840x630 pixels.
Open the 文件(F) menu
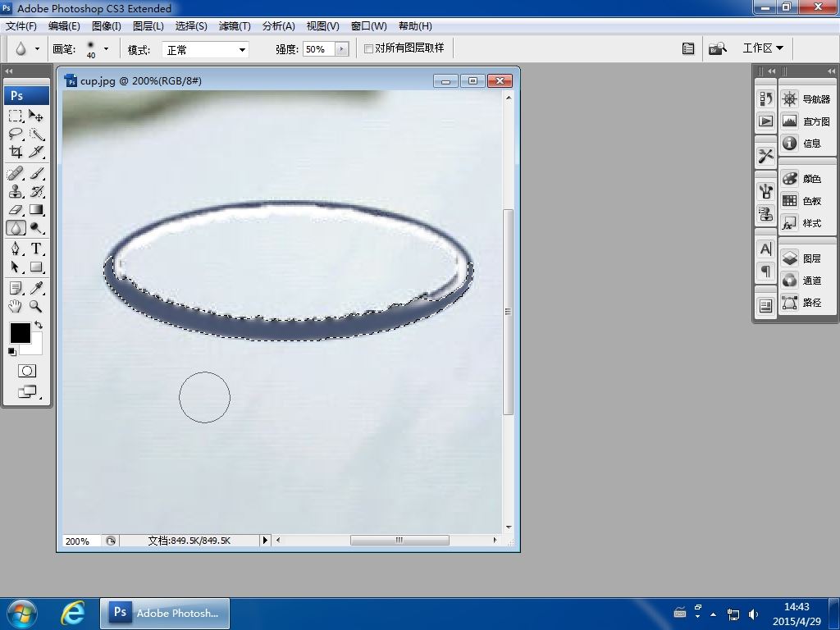coord(21,25)
